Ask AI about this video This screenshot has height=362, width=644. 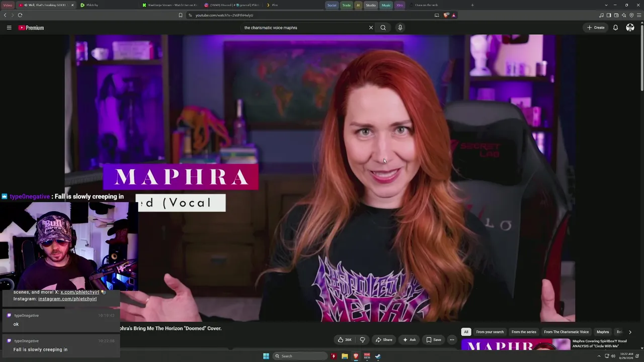tap(409, 340)
